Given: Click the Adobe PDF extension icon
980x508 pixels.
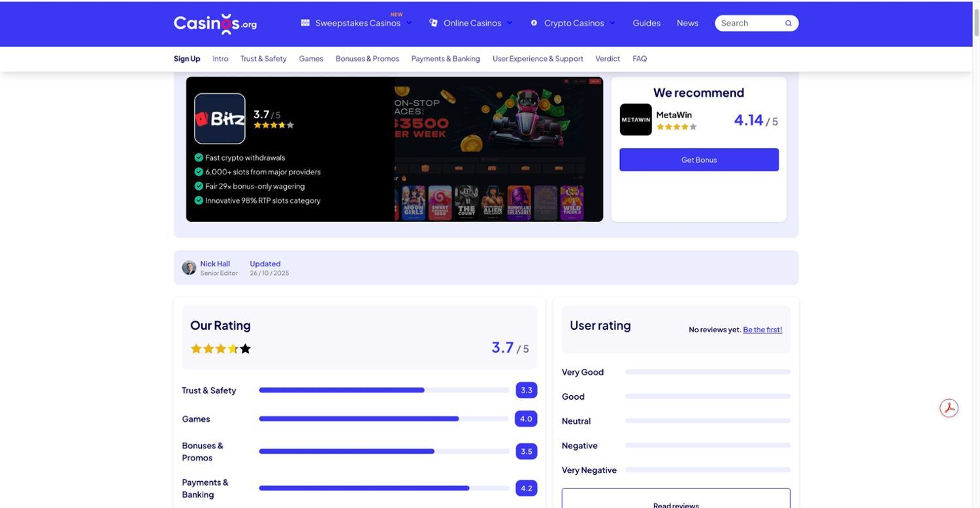Looking at the screenshot, I should pos(949,408).
